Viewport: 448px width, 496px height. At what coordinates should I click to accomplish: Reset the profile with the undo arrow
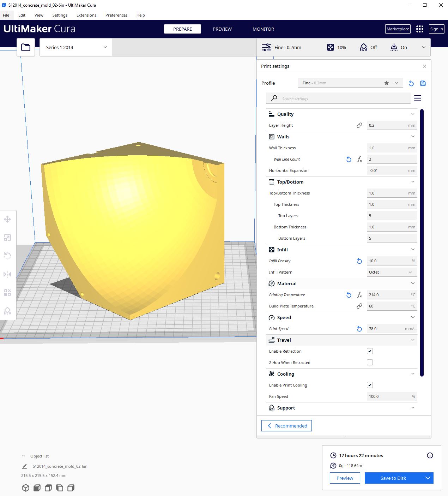click(x=411, y=83)
